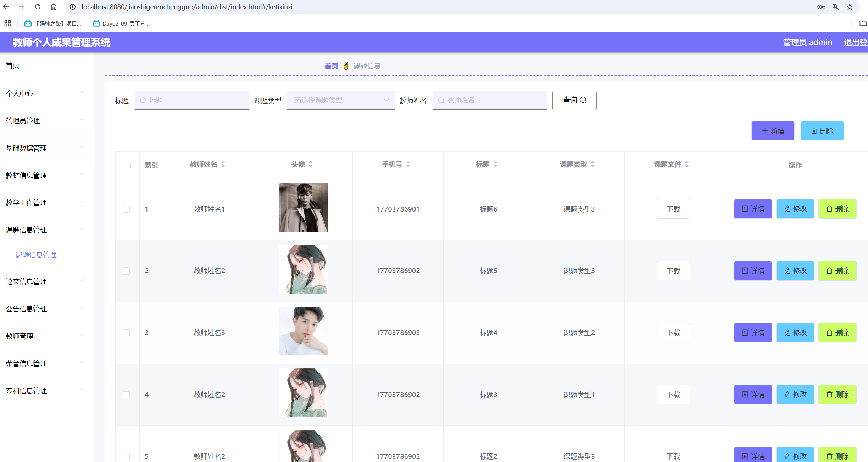Click the sort arrows on the 课题类型 column
Screen dimensions: 868x462
pyautogui.click(x=593, y=164)
